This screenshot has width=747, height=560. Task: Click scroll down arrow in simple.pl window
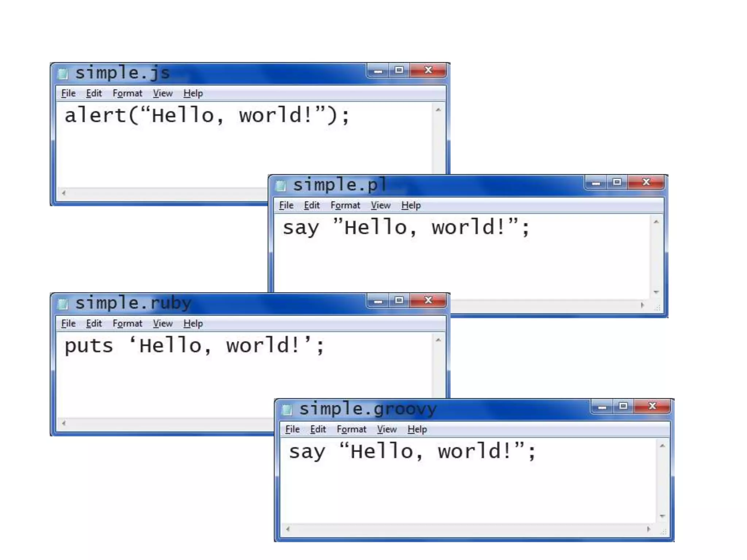point(656,292)
